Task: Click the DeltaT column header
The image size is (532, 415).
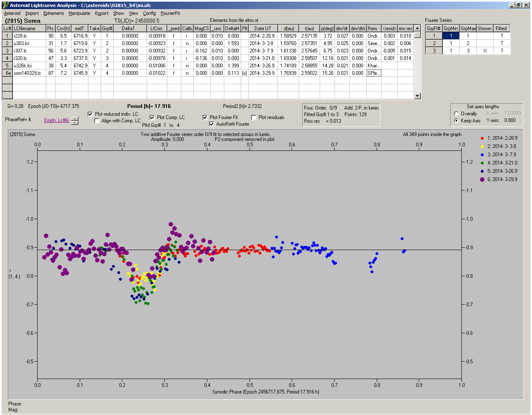Action: tap(130, 29)
